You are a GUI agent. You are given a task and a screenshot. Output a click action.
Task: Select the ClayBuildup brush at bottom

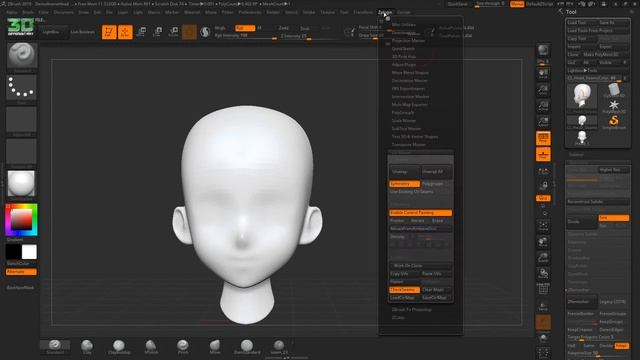point(119,346)
